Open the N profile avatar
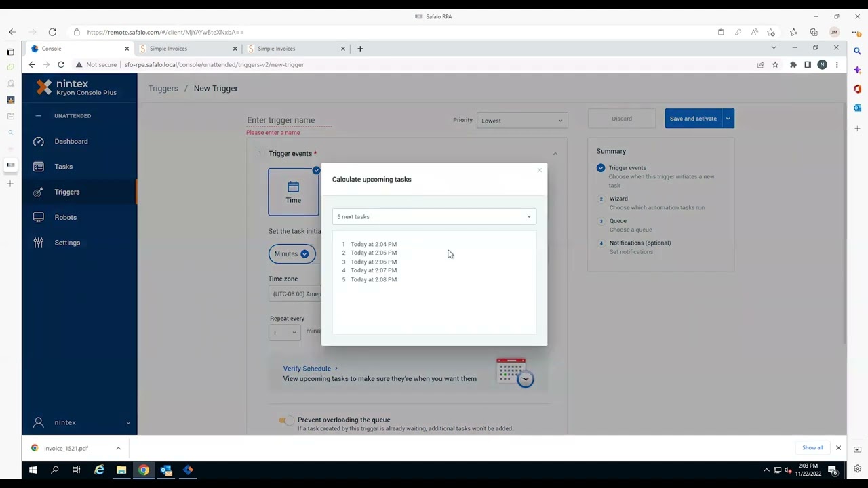The width and height of the screenshot is (868, 488). point(822,65)
